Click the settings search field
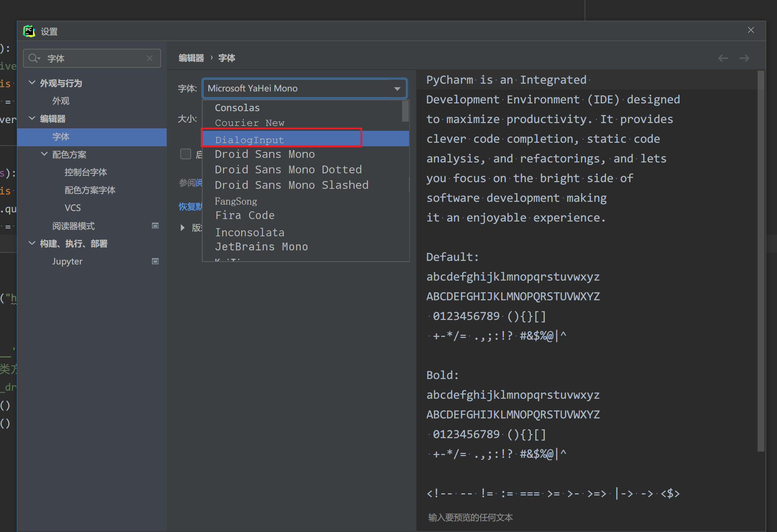The image size is (777, 532). [92, 58]
